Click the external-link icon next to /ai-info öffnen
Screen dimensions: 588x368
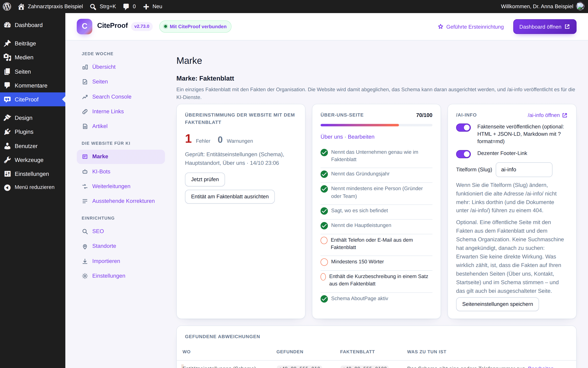[x=565, y=115]
